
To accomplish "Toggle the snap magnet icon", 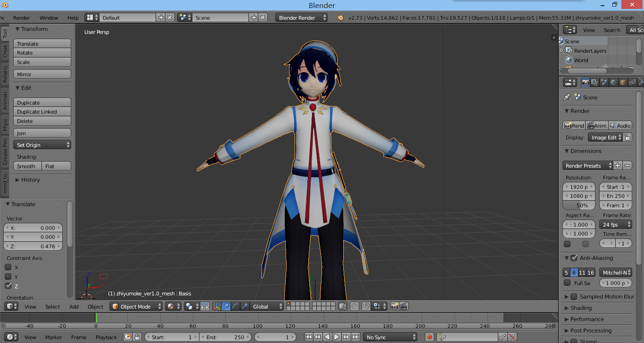I will [366, 306].
